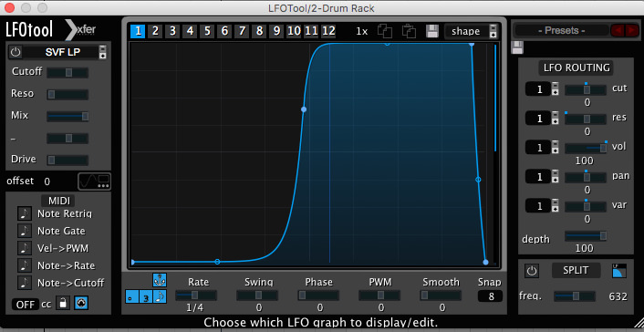
Task: Toggle the OFF cc button
Action: [25, 305]
